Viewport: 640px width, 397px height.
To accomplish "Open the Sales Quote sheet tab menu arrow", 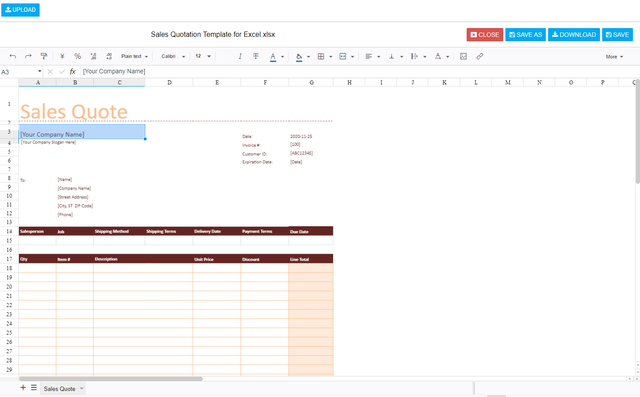I will (82, 388).
